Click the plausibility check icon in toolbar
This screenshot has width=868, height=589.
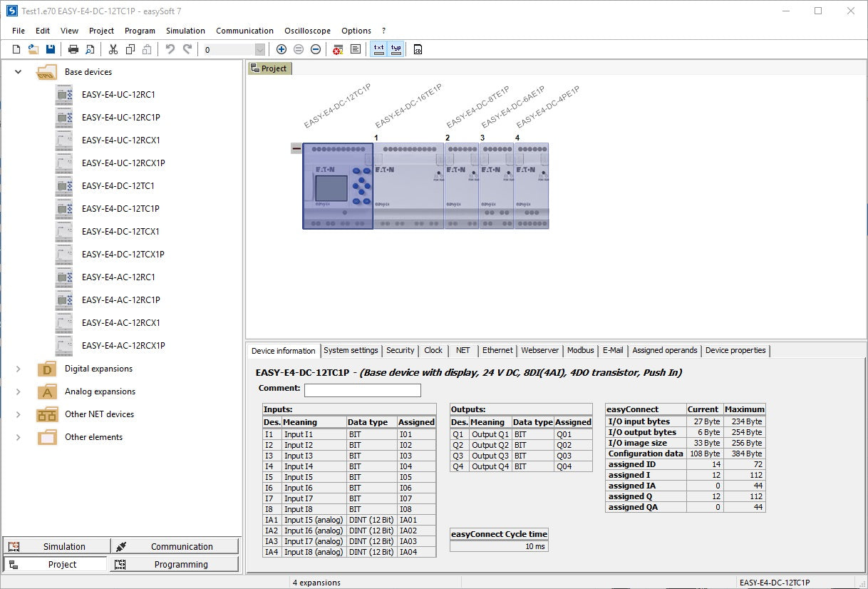339,49
